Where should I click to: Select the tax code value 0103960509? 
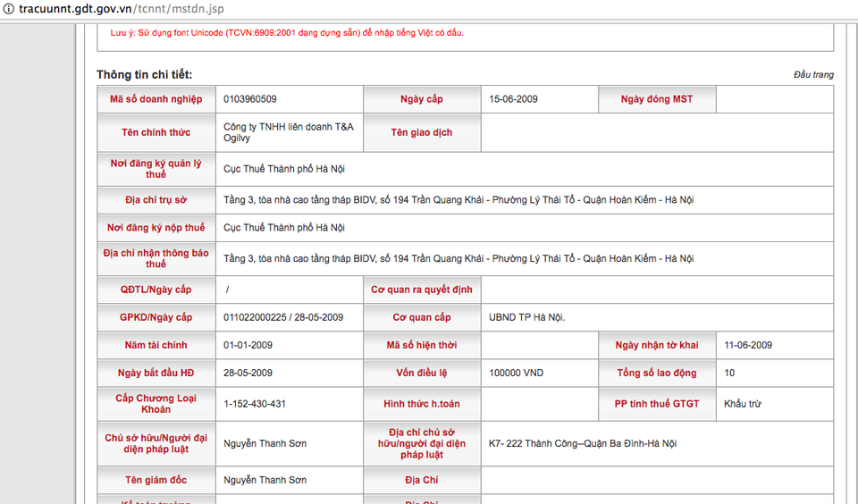pyautogui.click(x=249, y=99)
